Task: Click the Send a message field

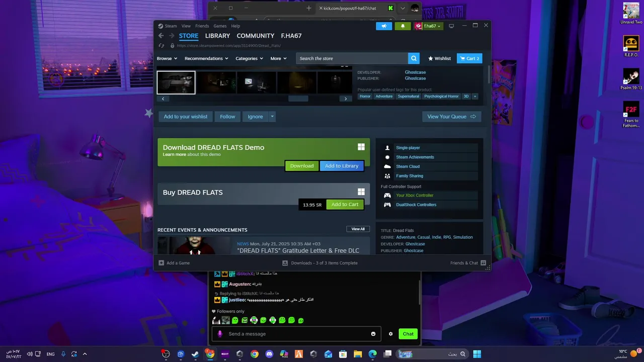Action: point(297,334)
